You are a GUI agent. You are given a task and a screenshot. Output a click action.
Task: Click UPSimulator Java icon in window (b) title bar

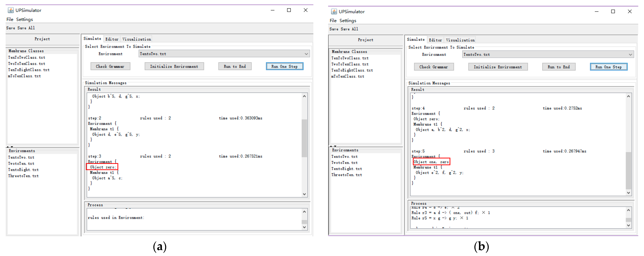[334, 12]
